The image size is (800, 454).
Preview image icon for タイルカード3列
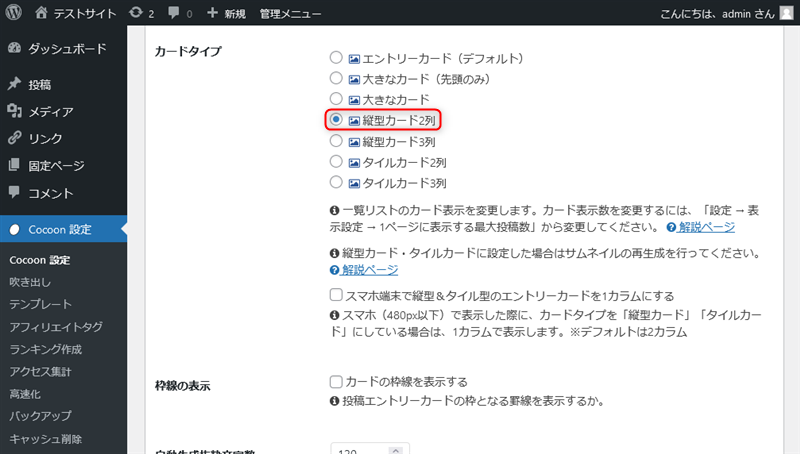tap(354, 184)
